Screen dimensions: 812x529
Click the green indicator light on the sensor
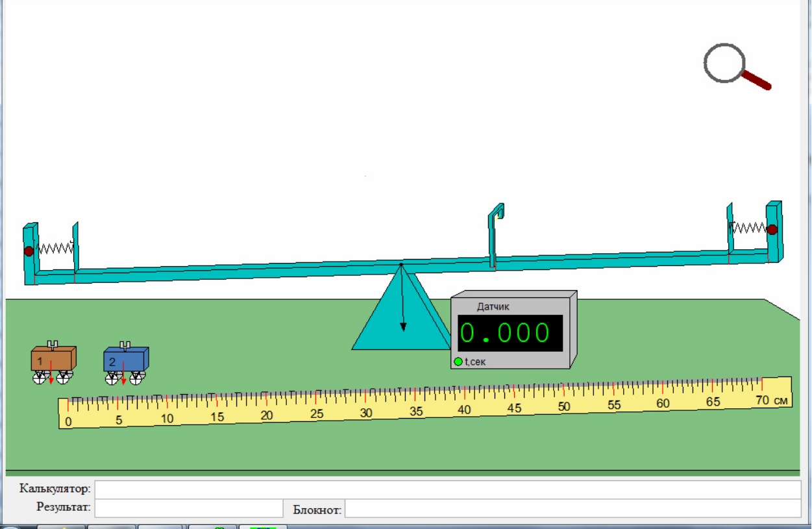pyautogui.click(x=458, y=362)
